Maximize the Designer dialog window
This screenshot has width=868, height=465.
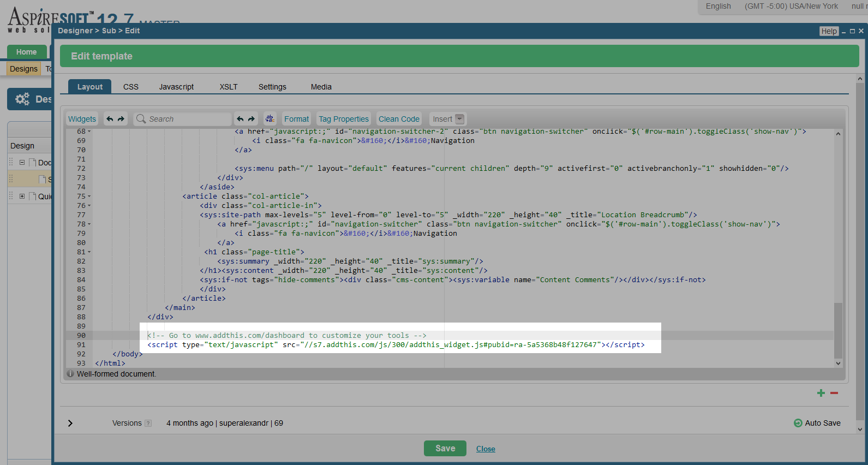click(852, 31)
